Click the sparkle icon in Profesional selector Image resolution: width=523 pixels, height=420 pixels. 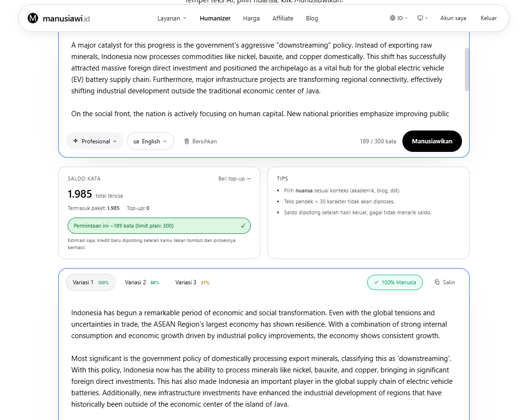point(76,141)
